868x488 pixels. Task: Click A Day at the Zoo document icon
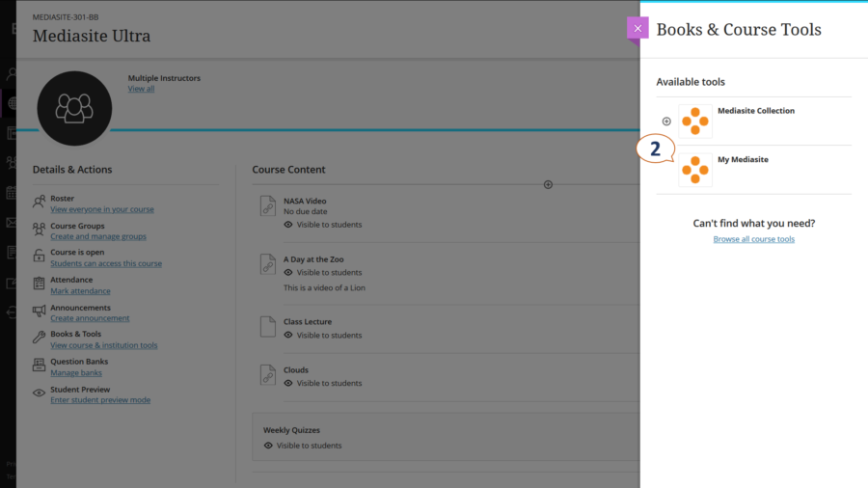tap(268, 264)
